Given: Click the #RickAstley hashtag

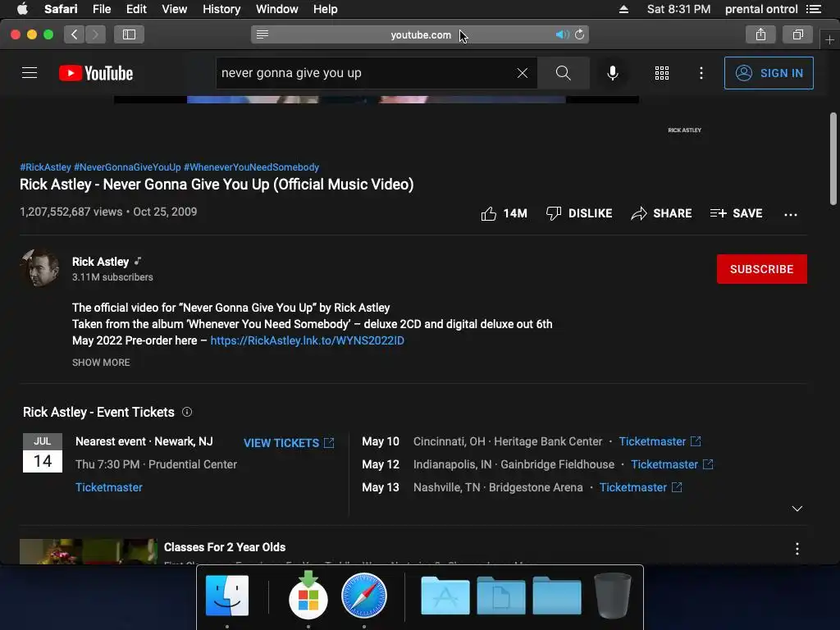Looking at the screenshot, I should pos(46,167).
